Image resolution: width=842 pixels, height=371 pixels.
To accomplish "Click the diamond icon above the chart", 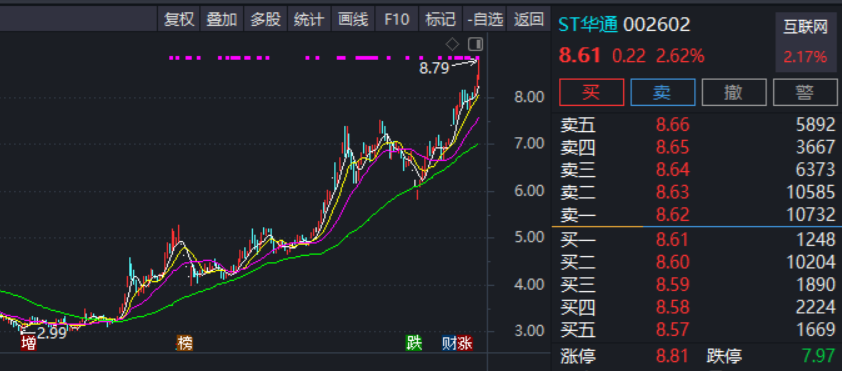I will 453,44.
